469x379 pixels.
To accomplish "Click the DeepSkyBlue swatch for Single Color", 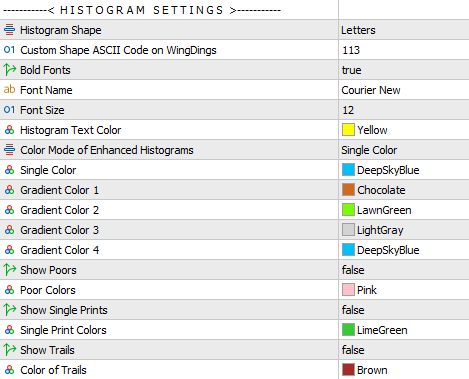I will [x=348, y=170].
